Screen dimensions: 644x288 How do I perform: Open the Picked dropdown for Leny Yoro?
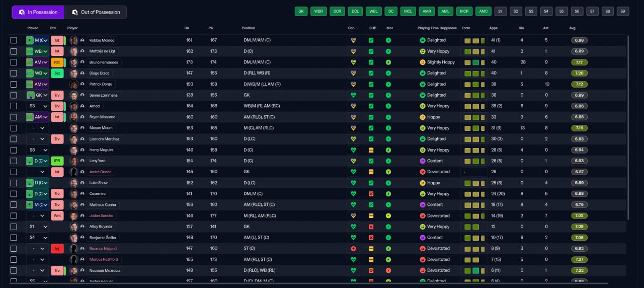(37, 161)
